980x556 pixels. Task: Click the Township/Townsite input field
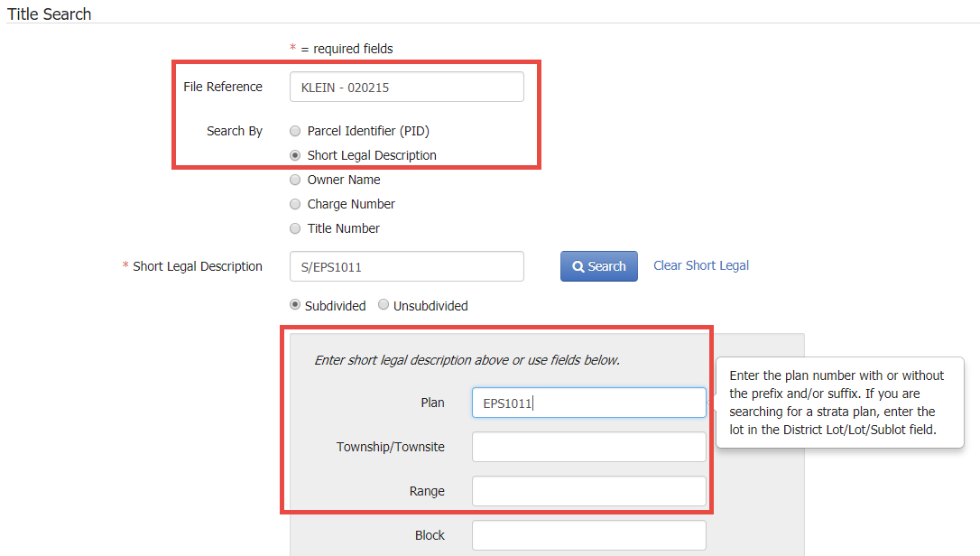pos(588,446)
